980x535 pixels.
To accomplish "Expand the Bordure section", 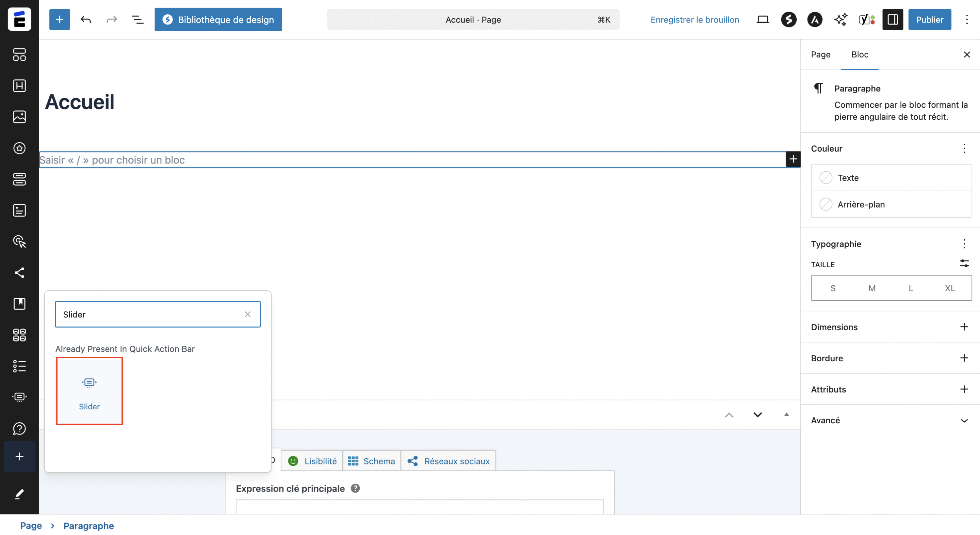I will pos(964,357).
